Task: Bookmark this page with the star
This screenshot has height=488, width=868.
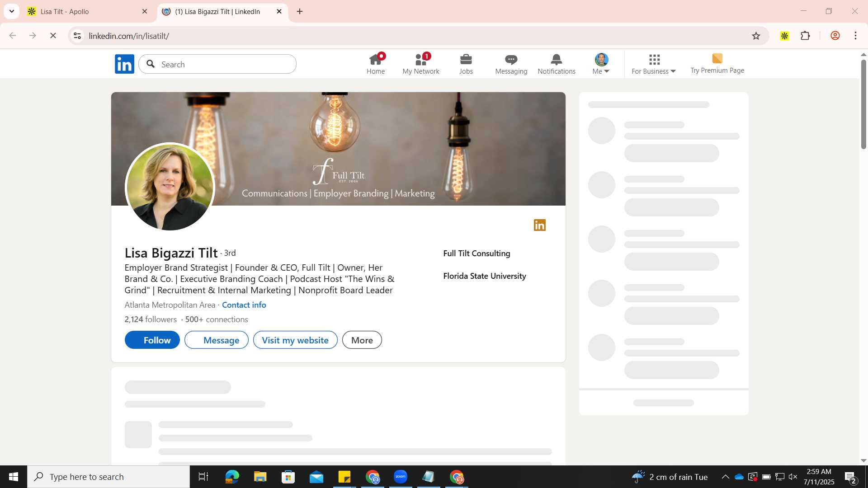Action: 756,36
